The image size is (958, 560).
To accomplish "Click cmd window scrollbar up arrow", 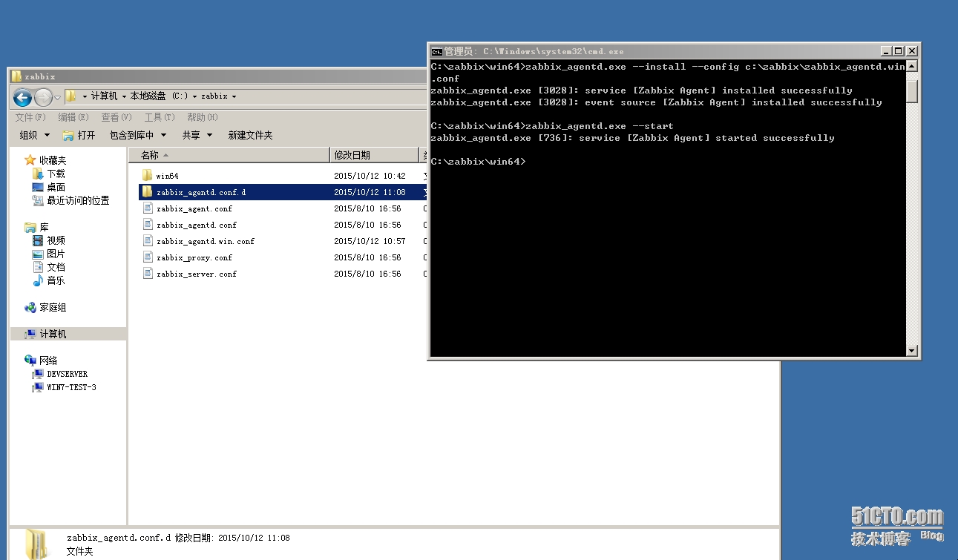I will pos(913,66).
